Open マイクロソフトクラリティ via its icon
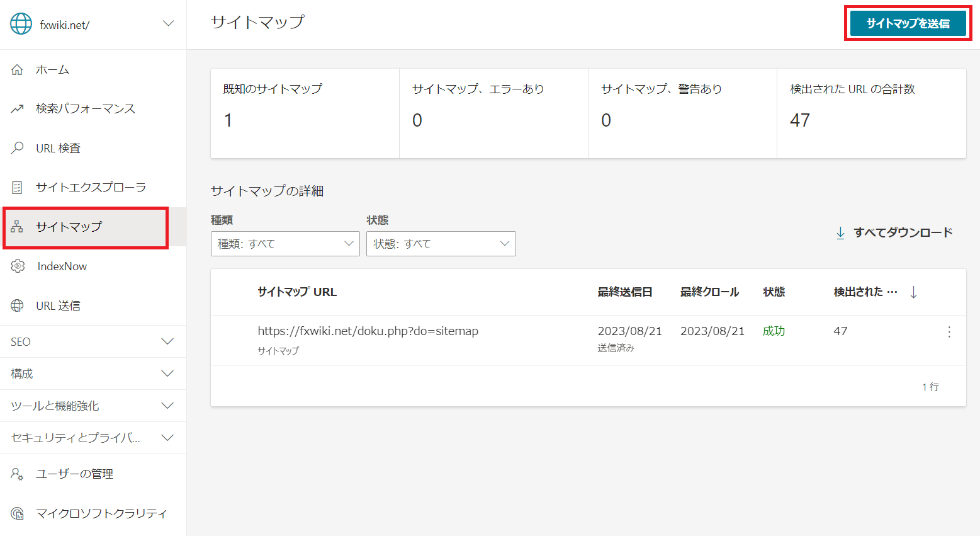 coord(18,513)
